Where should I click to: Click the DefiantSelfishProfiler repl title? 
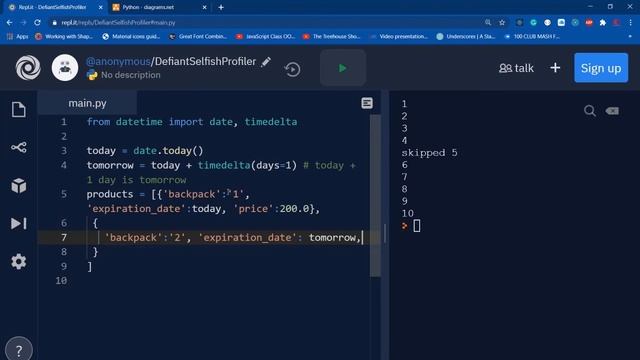205,62
